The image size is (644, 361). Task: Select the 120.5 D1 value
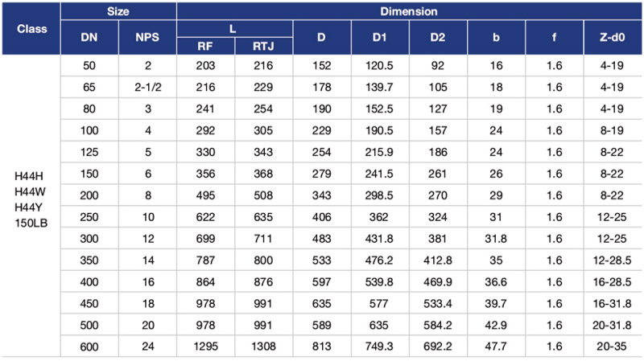point(379,66)
